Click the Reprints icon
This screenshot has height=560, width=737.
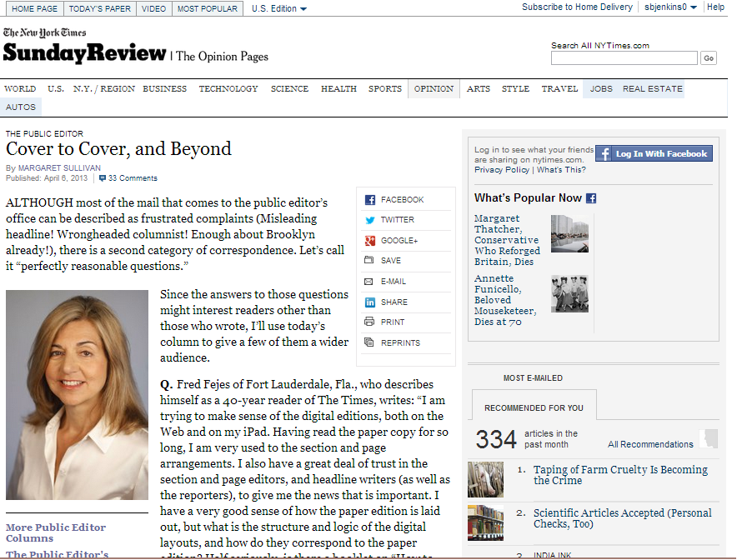click(369, 342)
